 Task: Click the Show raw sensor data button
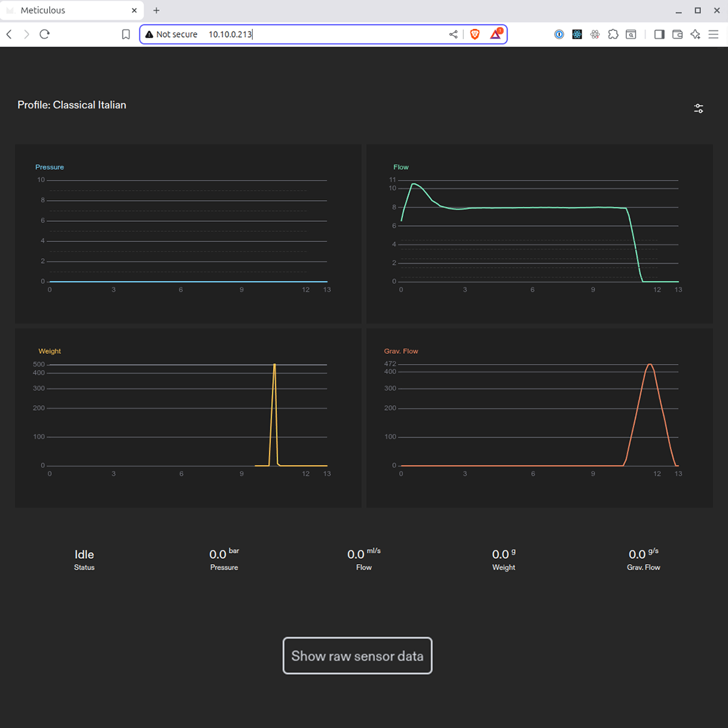[357, 656]
